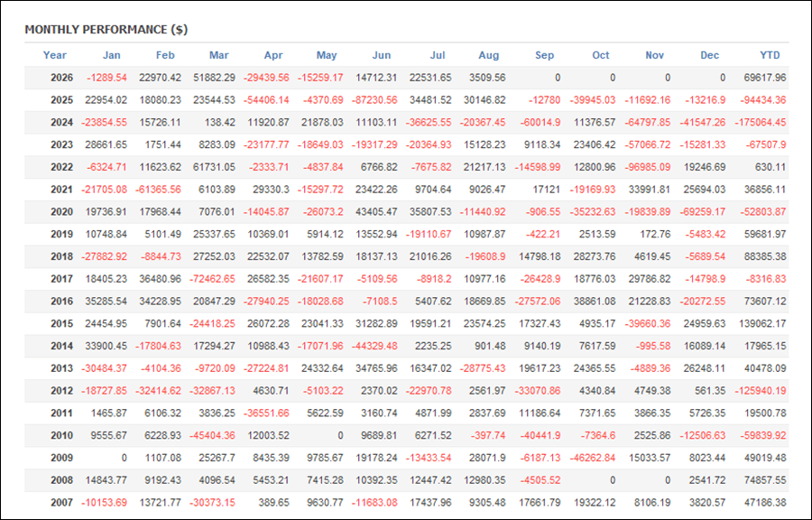Click the November 2022 value -96985.09
812x520 pixels.
point(647,167)
